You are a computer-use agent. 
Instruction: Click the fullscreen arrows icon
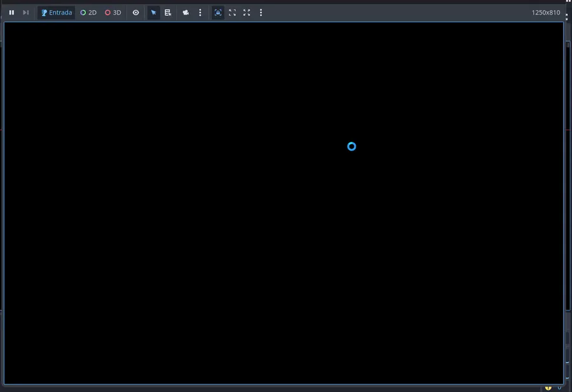tap(247, 13)
